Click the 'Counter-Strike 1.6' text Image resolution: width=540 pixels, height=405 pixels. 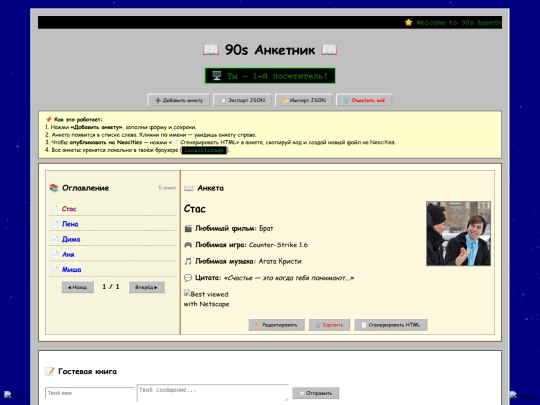[x=278, y=245]
